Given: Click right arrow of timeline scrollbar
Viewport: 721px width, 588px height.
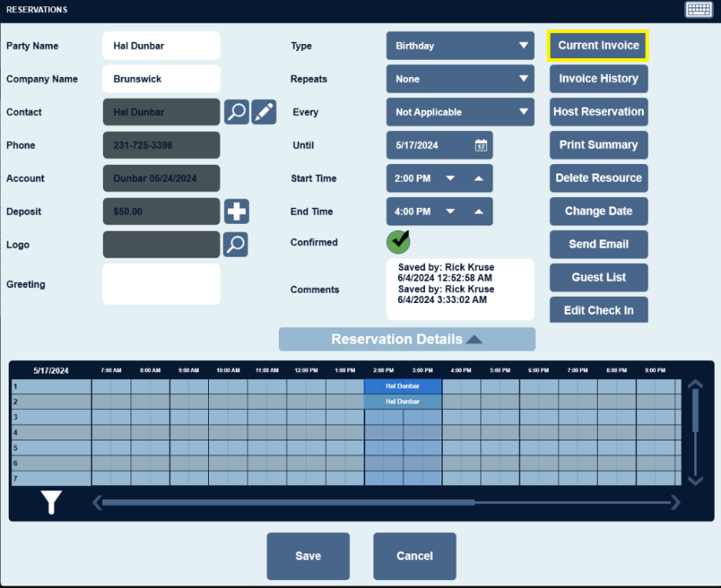Looking at the screenshot, I should click(x=675, y=502).
